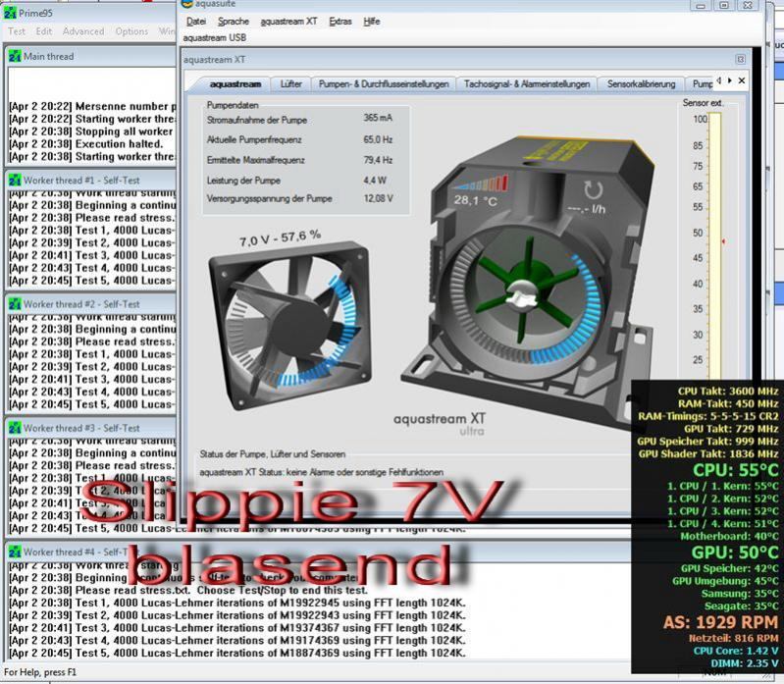Click the 'Execution halted.' line in Main thread
This screenshot has width=784, height=684.
tap(86, 144)
